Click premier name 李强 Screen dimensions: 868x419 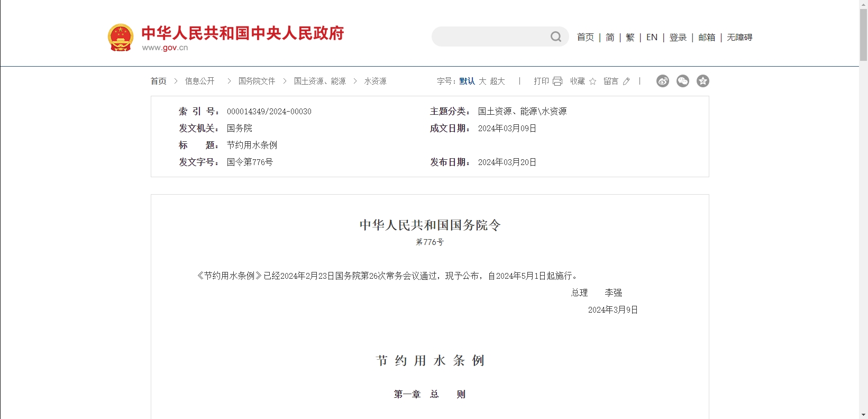[614, 293]
